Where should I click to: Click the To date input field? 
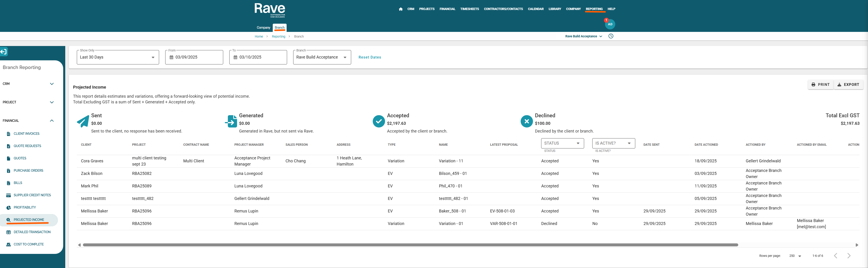click(x=261, y=57)
